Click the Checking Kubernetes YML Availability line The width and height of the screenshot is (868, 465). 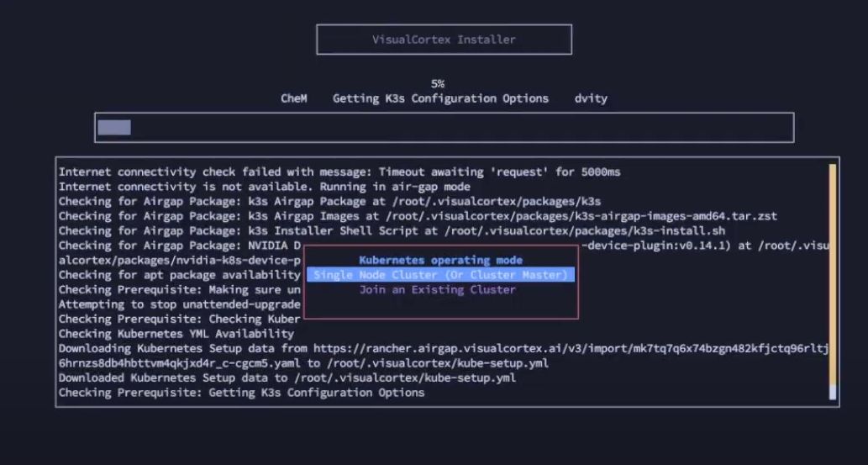click(176, 334)
